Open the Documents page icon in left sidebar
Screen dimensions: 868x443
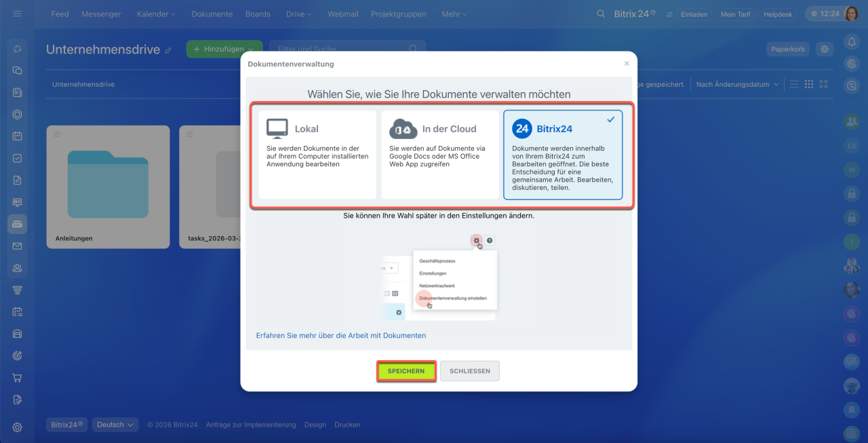(x=18, y=180)
